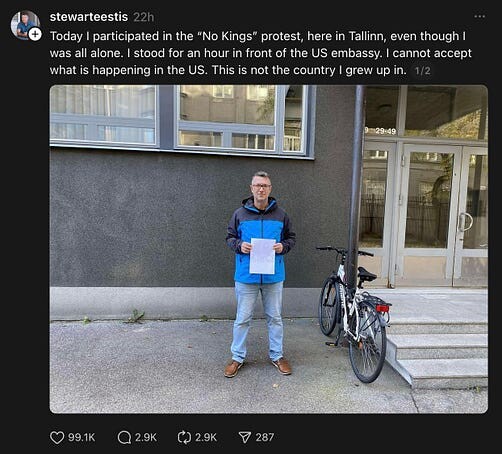Click the stewarteestis username
This screenshot has width=502, height=454.
point(89,17)
